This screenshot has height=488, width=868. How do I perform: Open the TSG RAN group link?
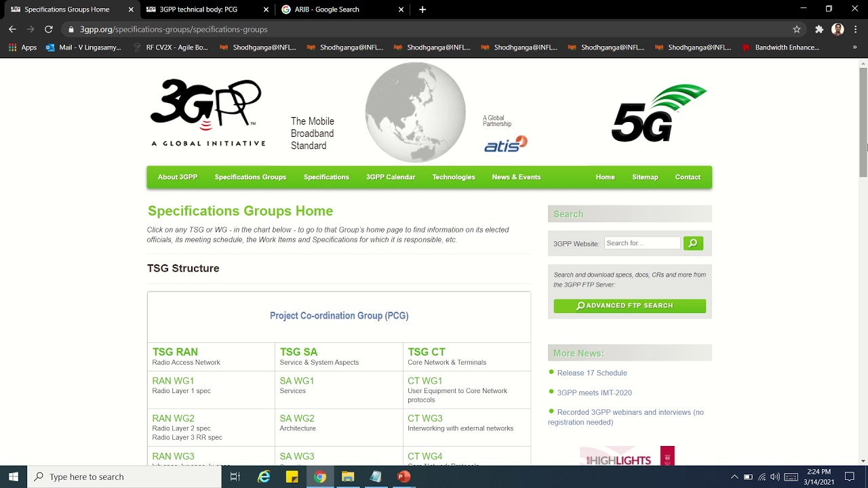(175, 352)
